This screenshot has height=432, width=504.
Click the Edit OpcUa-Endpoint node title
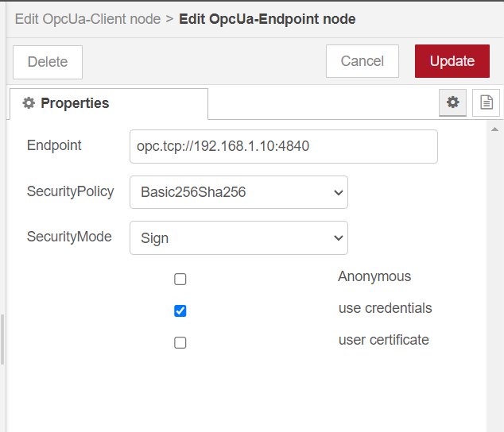point(267,18)
